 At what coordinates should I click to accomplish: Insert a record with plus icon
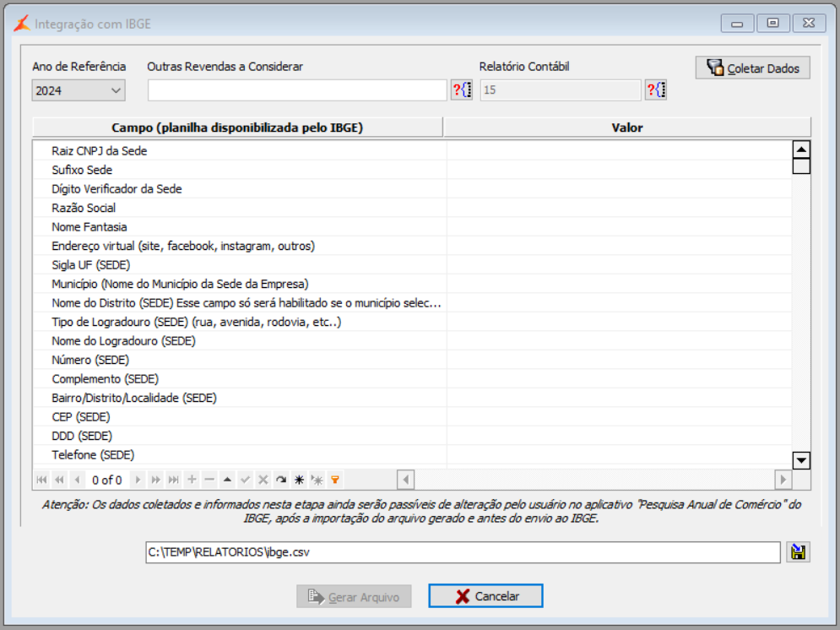click(x=192, y=480)
